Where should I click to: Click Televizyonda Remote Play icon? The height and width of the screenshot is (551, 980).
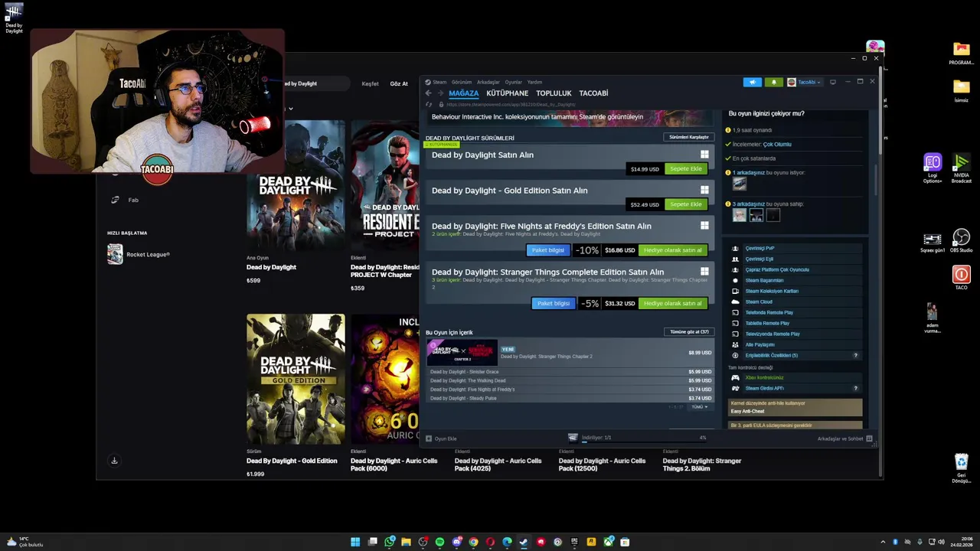point(736,334)
